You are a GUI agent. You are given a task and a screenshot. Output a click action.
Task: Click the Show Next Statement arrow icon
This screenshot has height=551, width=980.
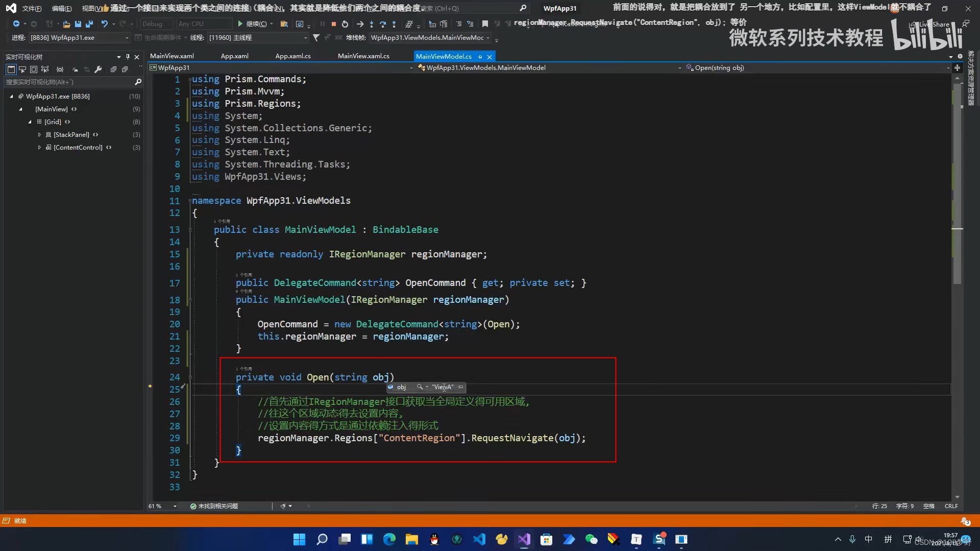pos(360,24)
